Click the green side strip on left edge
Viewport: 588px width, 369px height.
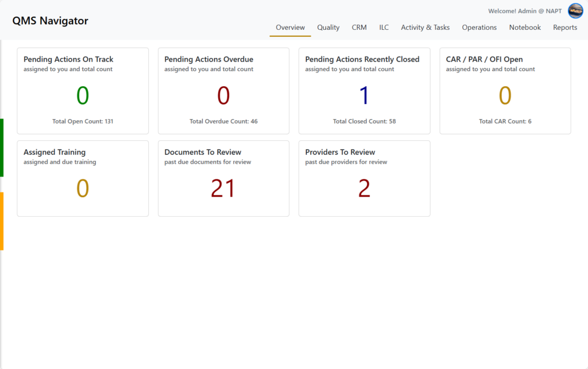click(x=2, y=148)
